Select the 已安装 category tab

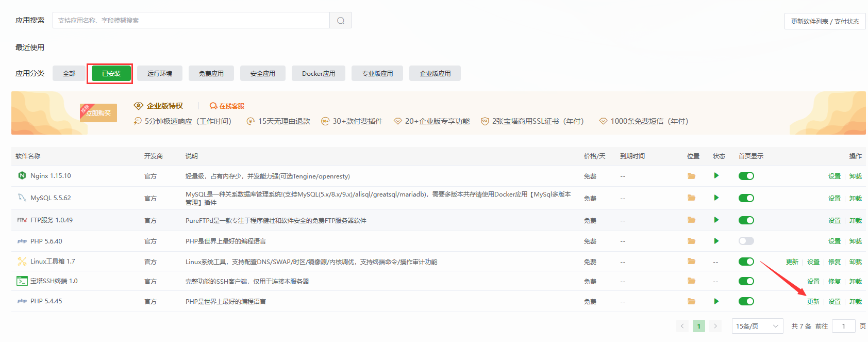tap(111, 73)
